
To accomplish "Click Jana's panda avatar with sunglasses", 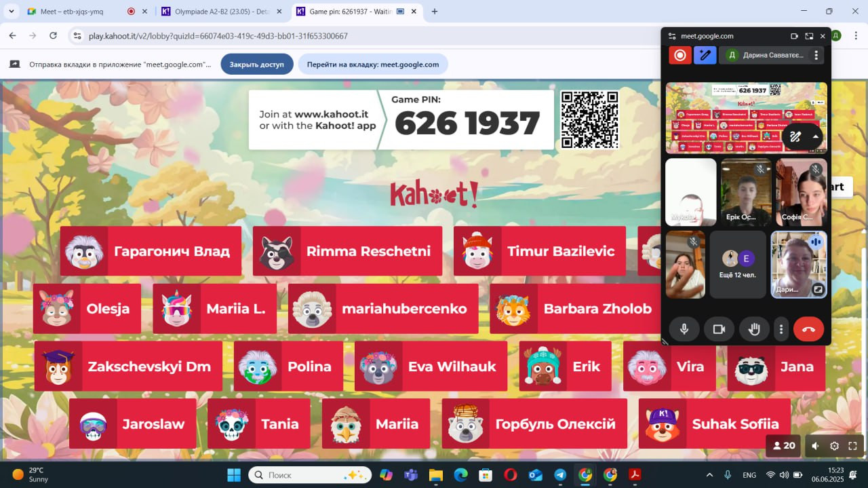I will pos(751,367).
